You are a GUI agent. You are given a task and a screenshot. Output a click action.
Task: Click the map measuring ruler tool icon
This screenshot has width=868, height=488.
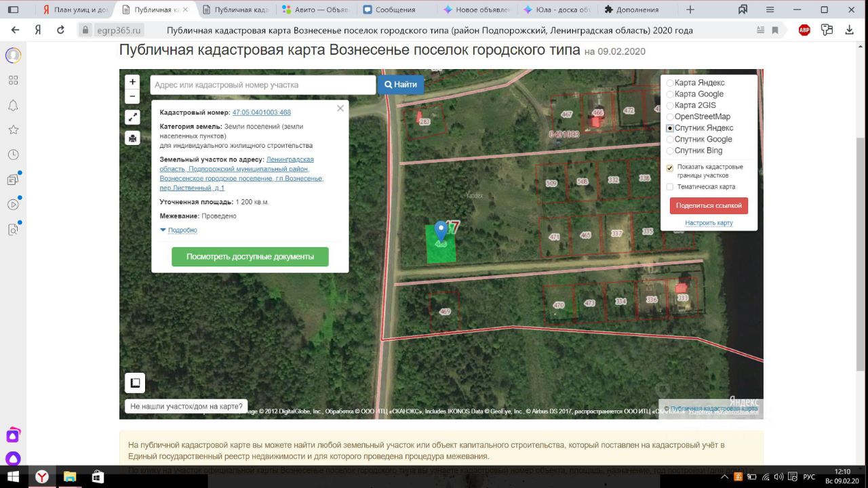click(x=135, y=383)
